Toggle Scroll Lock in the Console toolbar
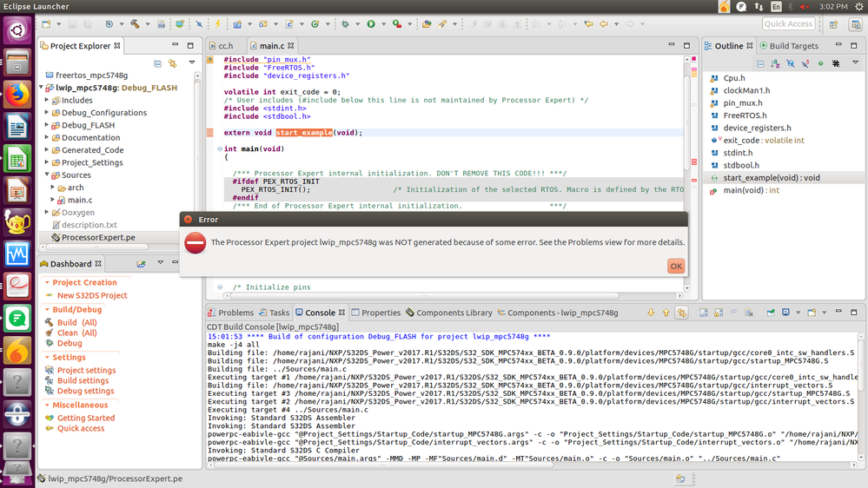The height and width of the screenshot is (488, 868). click(719, 313)
